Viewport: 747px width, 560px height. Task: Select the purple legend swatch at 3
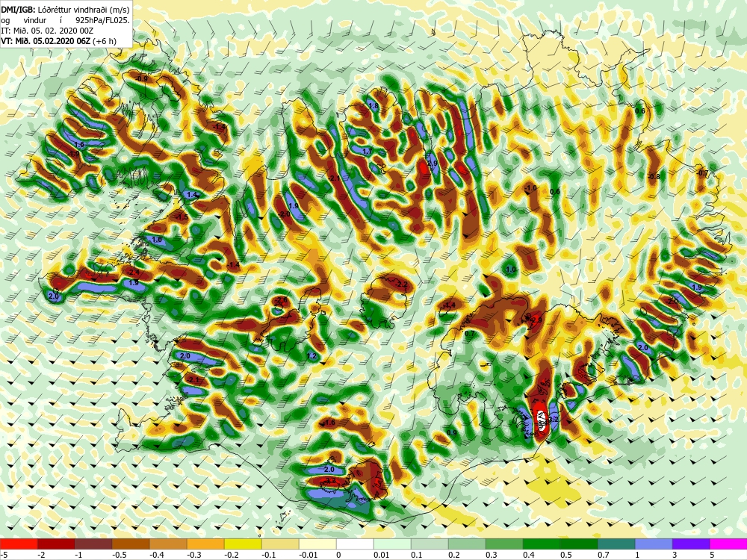click(x=691, y=544)
